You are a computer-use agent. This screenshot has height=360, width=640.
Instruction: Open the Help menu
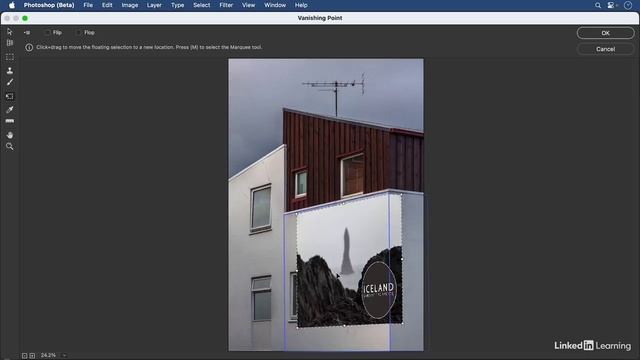point(301,5)
